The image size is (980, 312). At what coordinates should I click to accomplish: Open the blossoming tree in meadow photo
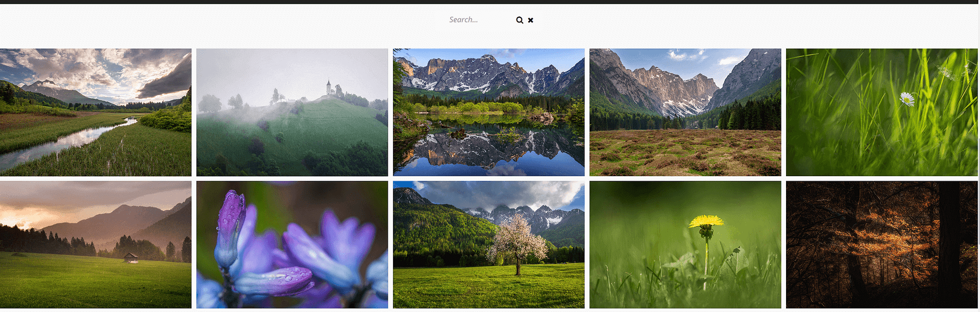point(488,245)
